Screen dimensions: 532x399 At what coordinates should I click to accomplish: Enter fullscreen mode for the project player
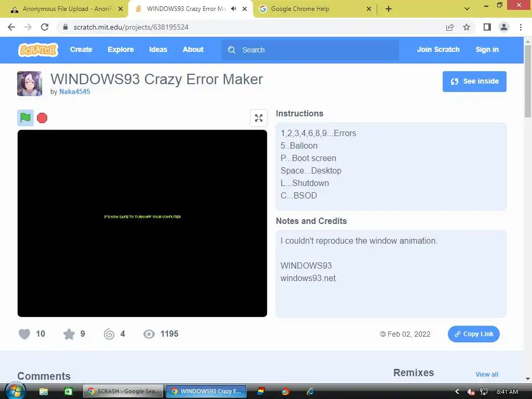tap(259, 118)
